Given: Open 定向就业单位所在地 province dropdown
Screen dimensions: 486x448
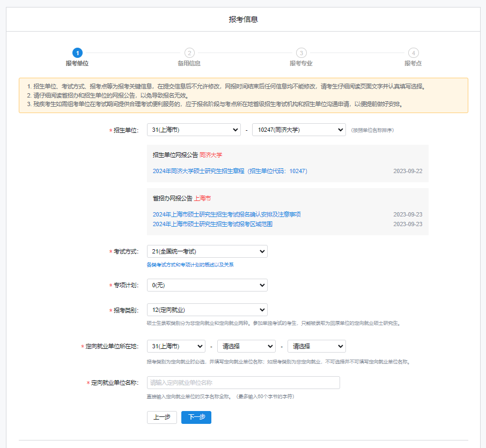Looking at the screenshot, I should tap(176, 346).
